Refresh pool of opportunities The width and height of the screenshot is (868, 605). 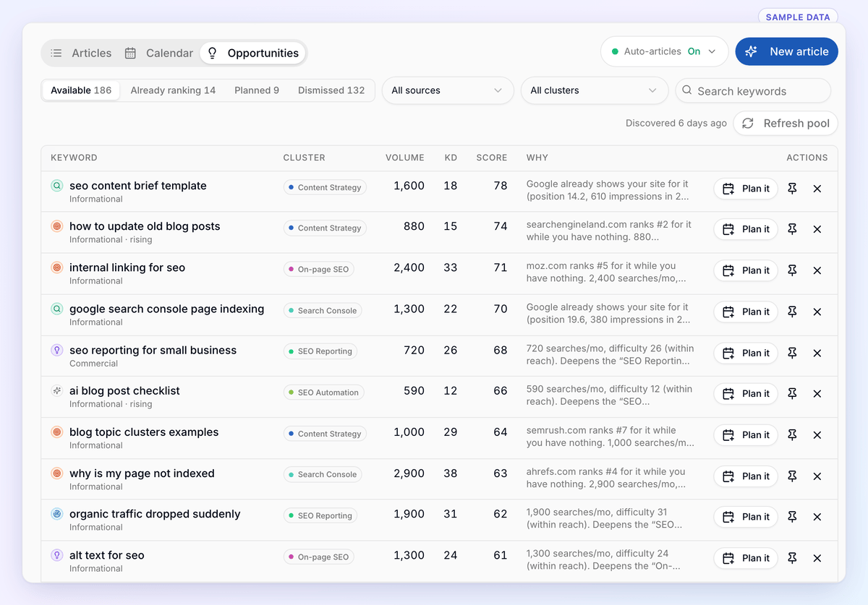coord(786,123)
